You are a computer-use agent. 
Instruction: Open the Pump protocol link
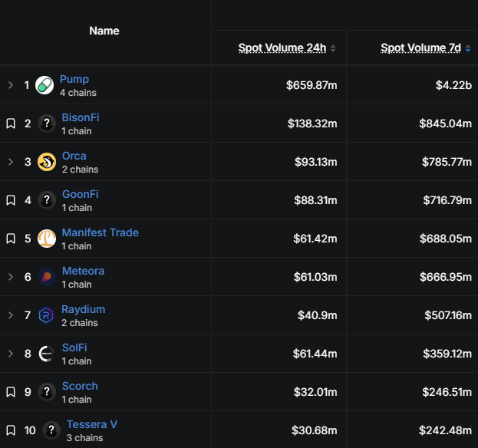pos(74,79)
